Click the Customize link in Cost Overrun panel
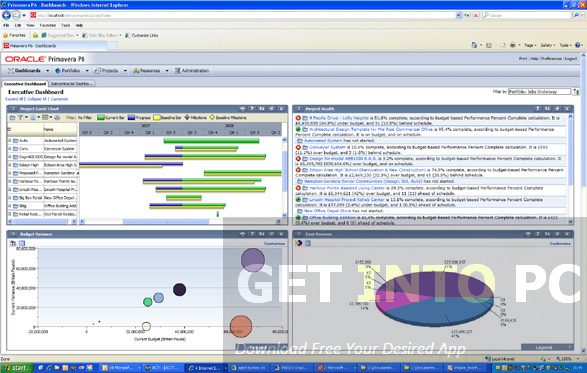The width and height of the screenshot is (587, 373). coord(560,243)
